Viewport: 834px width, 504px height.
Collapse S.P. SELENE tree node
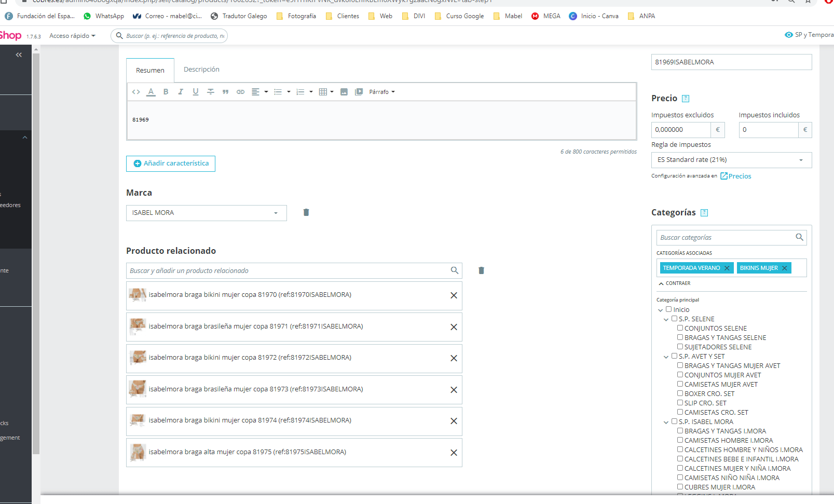click(666, 320)
